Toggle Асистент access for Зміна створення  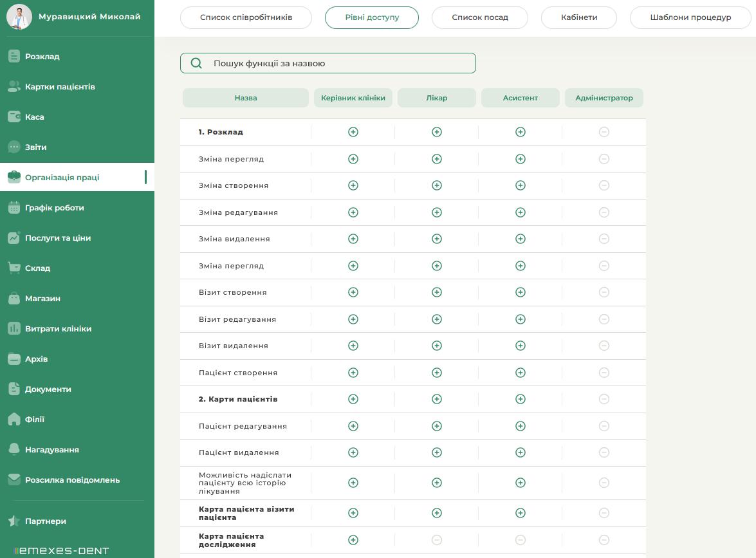[x=521, y=186]
